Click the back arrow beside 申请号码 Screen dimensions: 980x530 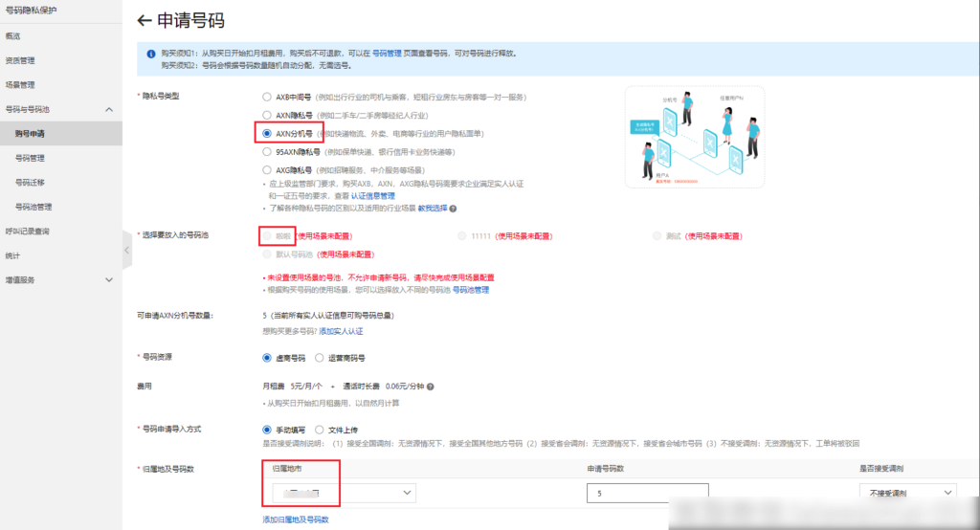point(145,20)
